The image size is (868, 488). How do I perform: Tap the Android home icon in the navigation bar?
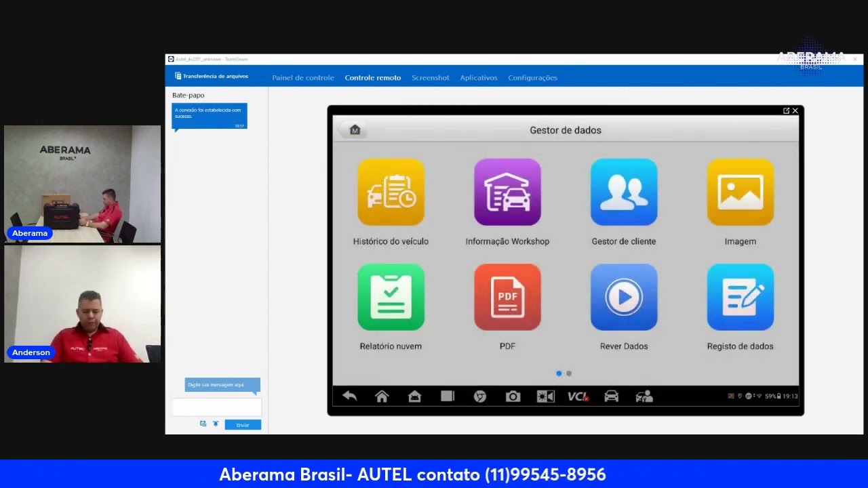(x=414, y=396)
